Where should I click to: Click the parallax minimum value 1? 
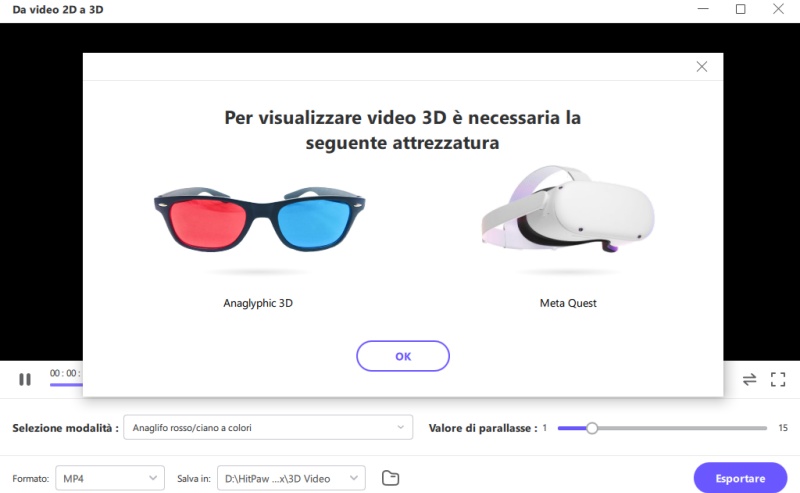coord(544,428)
